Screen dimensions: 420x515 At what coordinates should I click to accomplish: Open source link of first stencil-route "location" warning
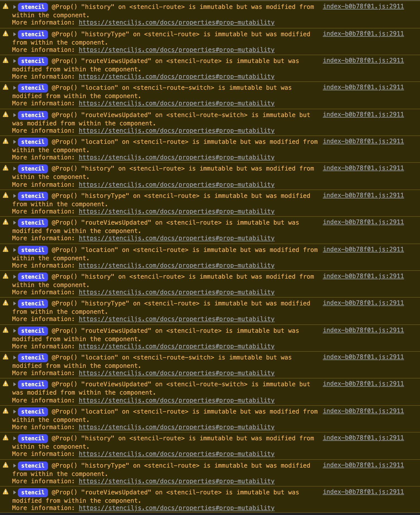(363, 141)
